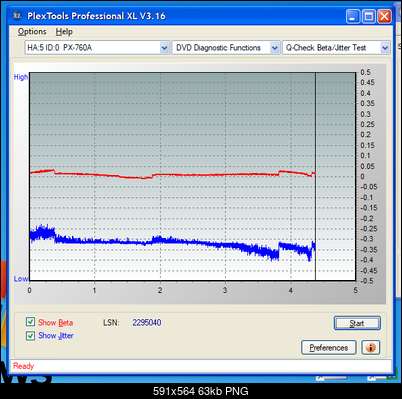Minimize the PlexTools window
The height and width of the screenshot is (399, 402).
coord(353,16)
